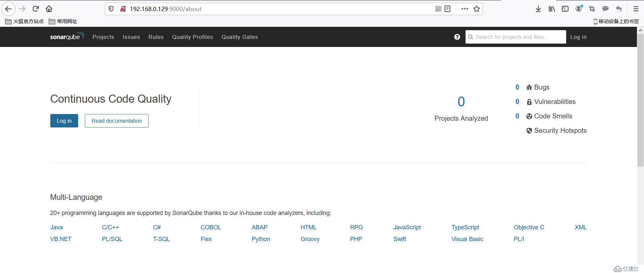Click the tracking protection shield icon

(x=111, y=9)
